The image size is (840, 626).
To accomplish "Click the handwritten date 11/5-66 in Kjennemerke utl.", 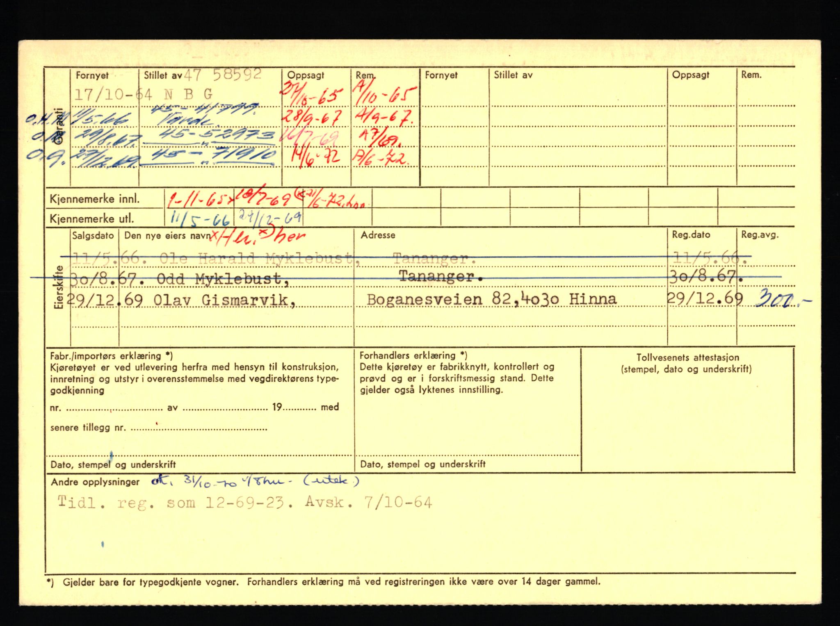I will point(200,219).
